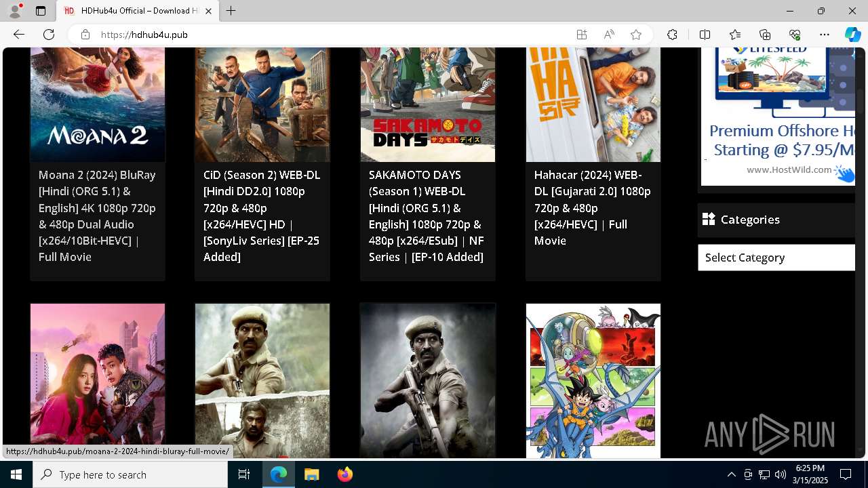Open tab actions menu icon

point(41,11)
